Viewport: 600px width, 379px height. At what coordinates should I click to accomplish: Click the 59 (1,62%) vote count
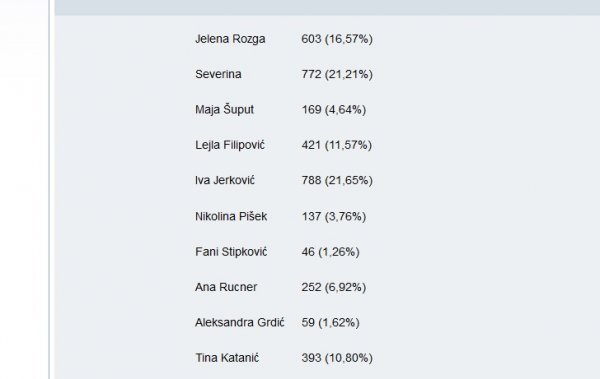coord(330,322)
